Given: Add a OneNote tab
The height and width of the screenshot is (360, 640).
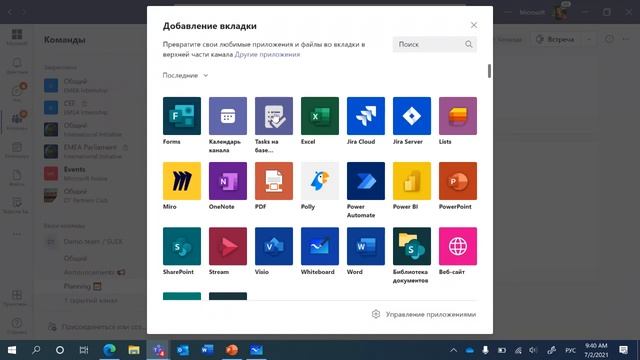Looking at the screenshot, I should point(228,181).
